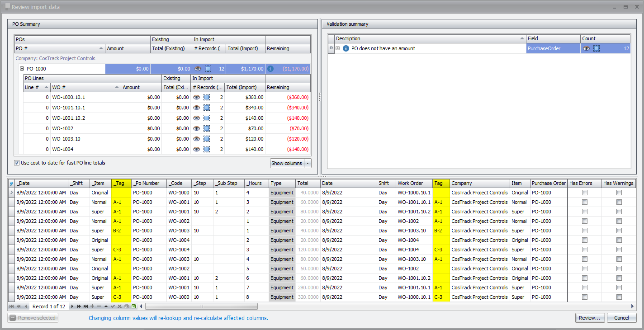Viewport: 644px width, 330px height.
Task: Show records for the WO-1001.10.1 PO line via the eye icon
Action: [x=196, y=108]
